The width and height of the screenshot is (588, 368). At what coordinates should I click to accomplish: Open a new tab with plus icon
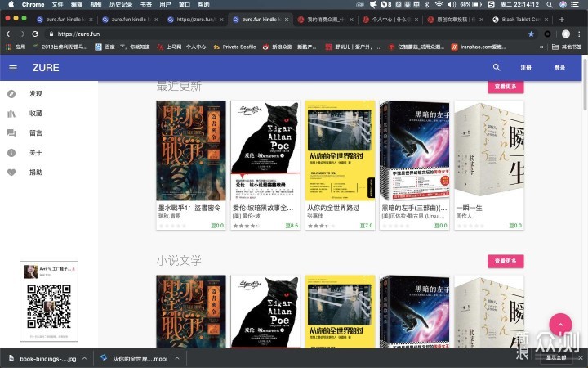561,20
